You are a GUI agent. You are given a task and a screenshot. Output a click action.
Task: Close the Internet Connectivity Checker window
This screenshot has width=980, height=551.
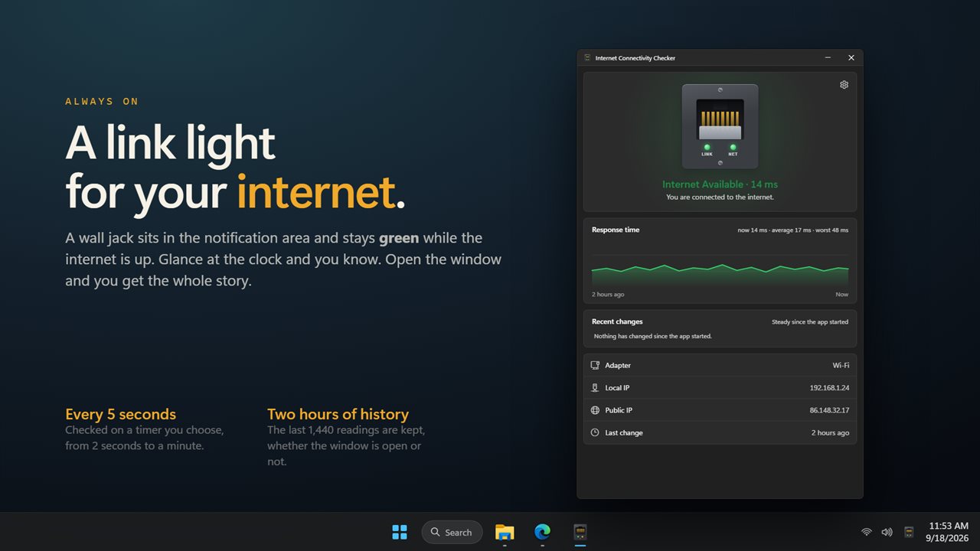[x=851, y=58]
